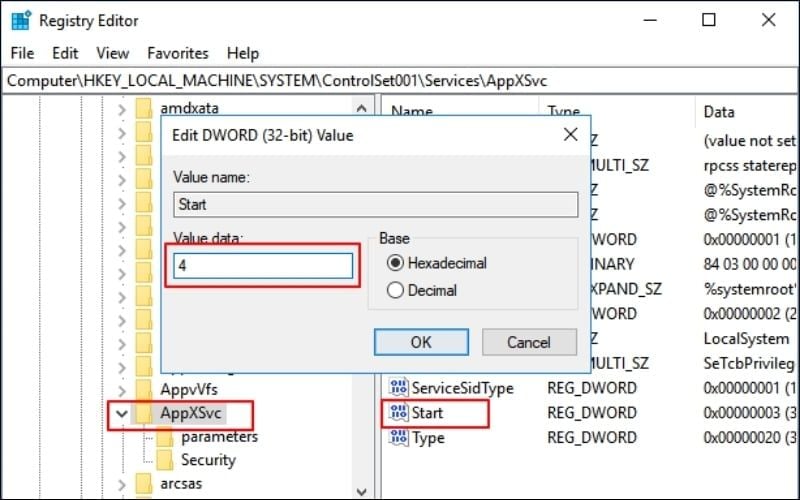Click the ServiceSidType DWORD value icon
Image resolution: width=800 pixels, height=500 pixels.
pos(399,387)
